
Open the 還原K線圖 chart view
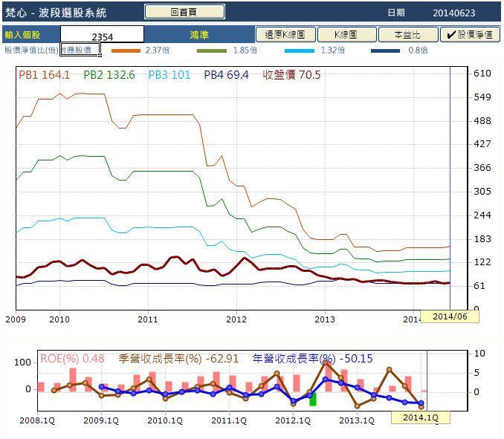click(285, 35)
